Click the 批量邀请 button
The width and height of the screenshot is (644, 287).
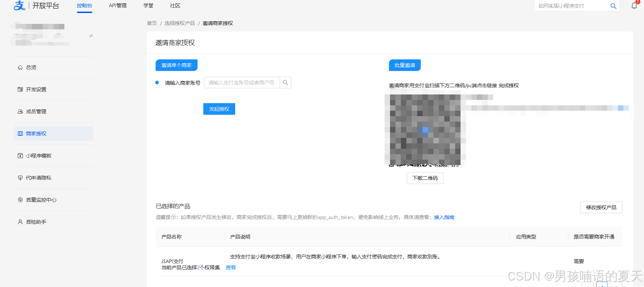click(x=405, y=65)
